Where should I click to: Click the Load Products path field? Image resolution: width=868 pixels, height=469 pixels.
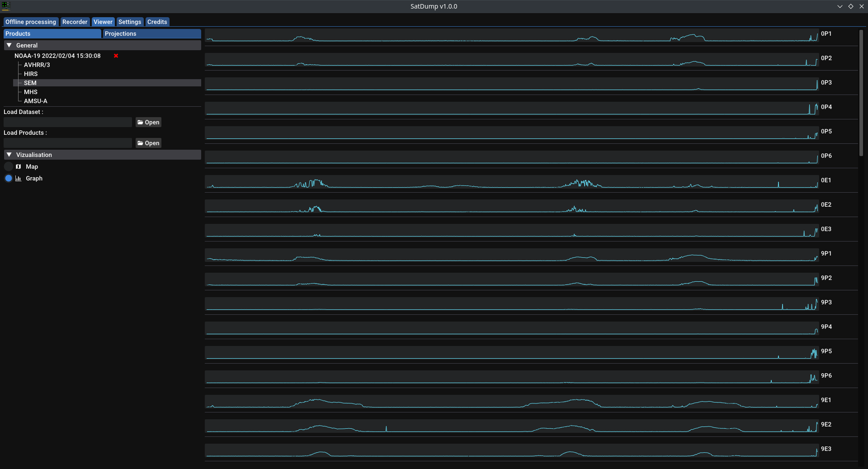click(68, 143)
